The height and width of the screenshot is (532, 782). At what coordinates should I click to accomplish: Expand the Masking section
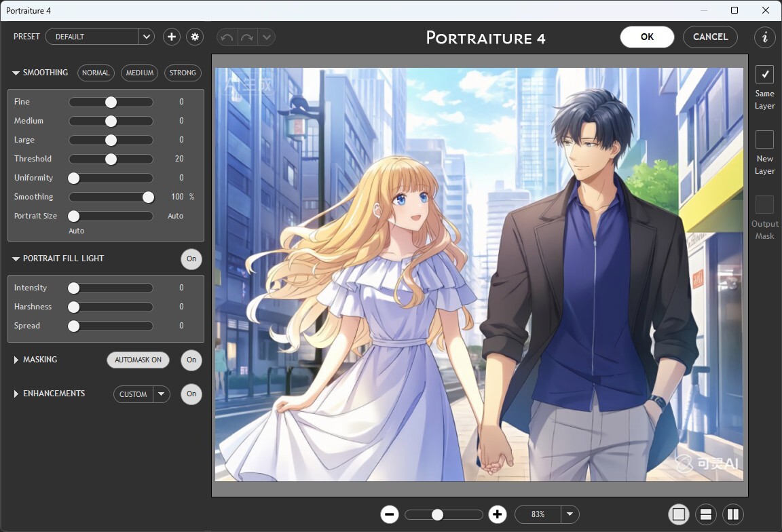(16, 360)
